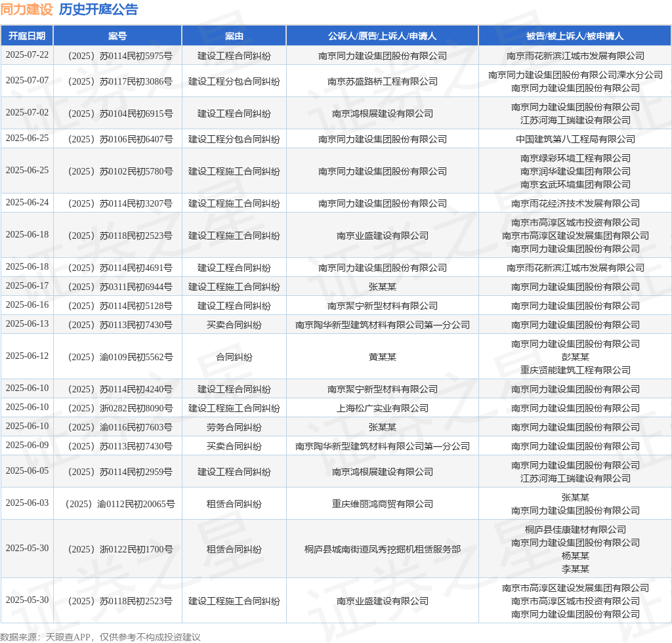672x643 pixels.
Task: Click the date cell 2025-06-03
Action: pos(27,503)
